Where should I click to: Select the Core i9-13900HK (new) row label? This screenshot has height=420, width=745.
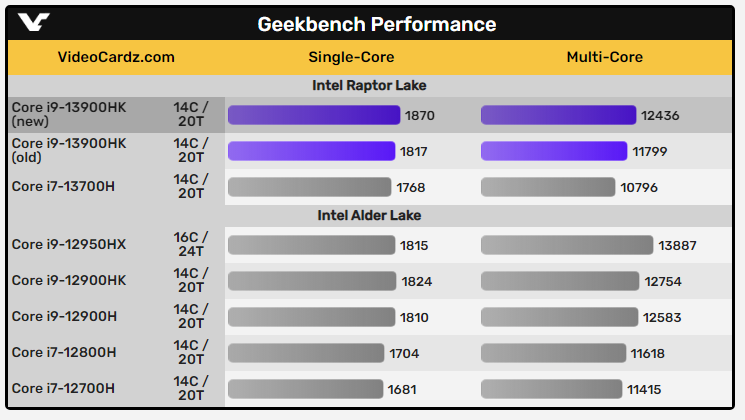[69, 115]
